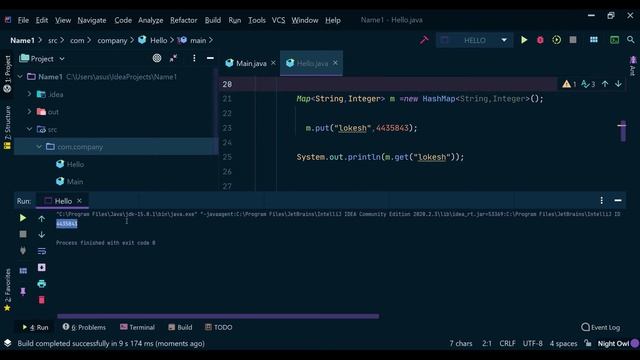Click the Build project hammer icon

[x=424, y=40]
